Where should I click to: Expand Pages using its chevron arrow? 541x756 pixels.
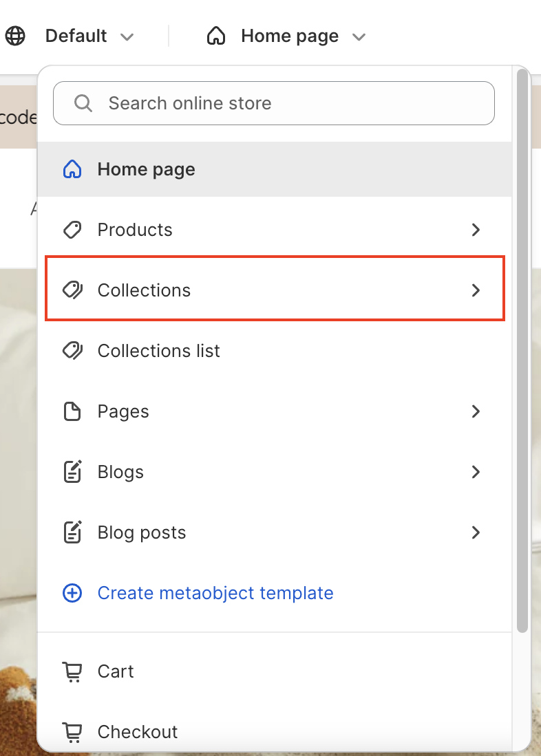point(476,411)
